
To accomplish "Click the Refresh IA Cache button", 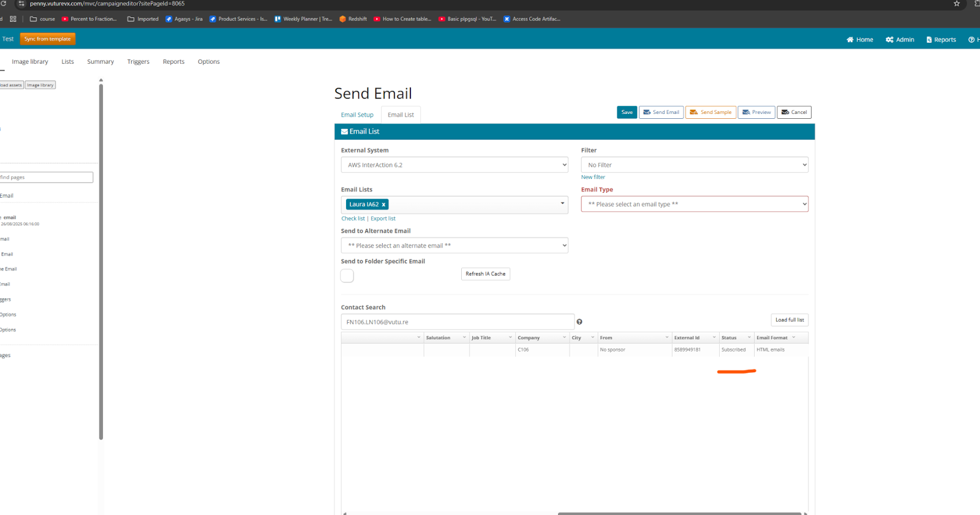I will (486, 274).
